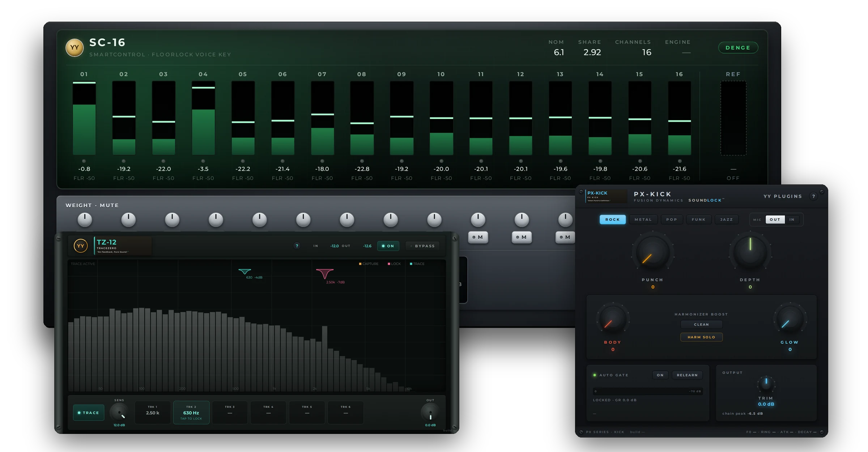Click the fifth Weight knob in SC-16
Screen dimensions: 868x452
point(260,220)
